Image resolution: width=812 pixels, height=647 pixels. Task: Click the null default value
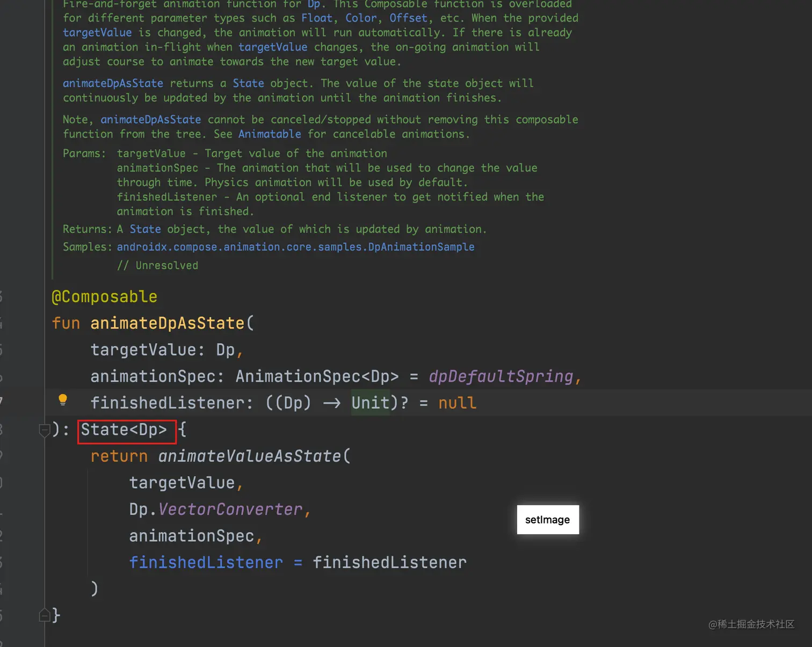tap(457, 403)
